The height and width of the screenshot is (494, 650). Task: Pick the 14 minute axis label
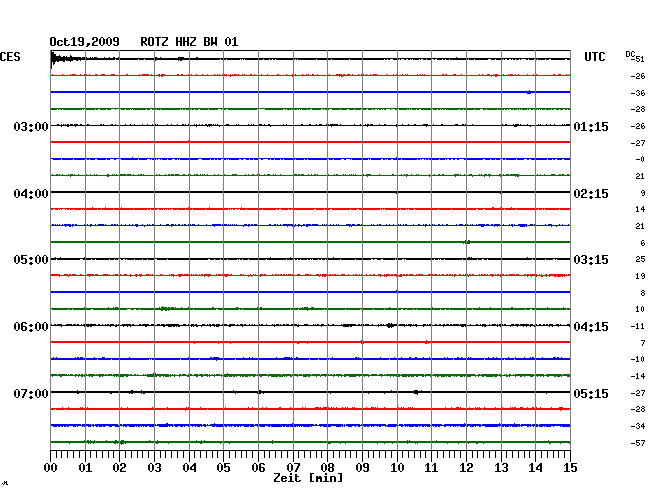pyautogui.click(x=535, y=468)
